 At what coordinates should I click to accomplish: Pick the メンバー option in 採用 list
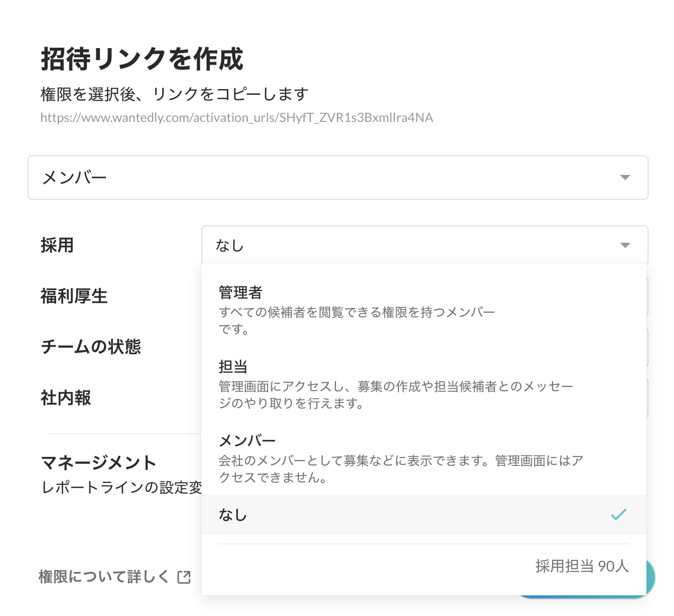(x=424, y=459)
